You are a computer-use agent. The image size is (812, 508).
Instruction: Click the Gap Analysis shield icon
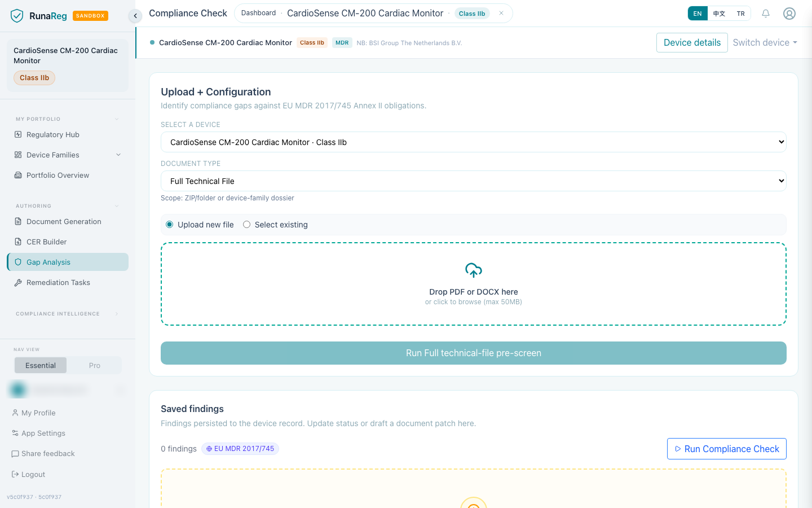click(x=18, y=262)
